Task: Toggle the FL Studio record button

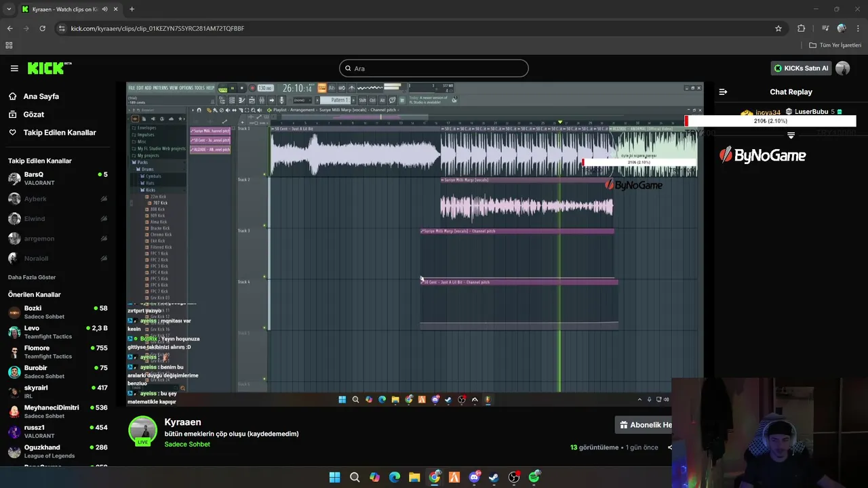Action: pos(252,87)
